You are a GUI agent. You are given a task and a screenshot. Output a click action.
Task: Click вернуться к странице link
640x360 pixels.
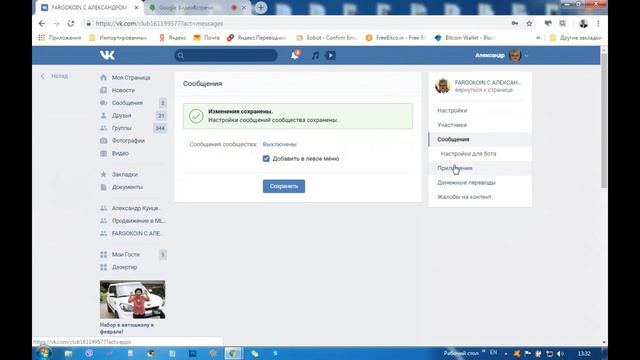484,90
